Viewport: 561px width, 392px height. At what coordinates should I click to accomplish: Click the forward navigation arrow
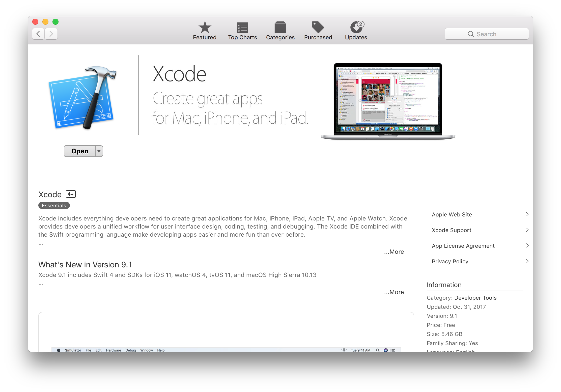(51, 34)
